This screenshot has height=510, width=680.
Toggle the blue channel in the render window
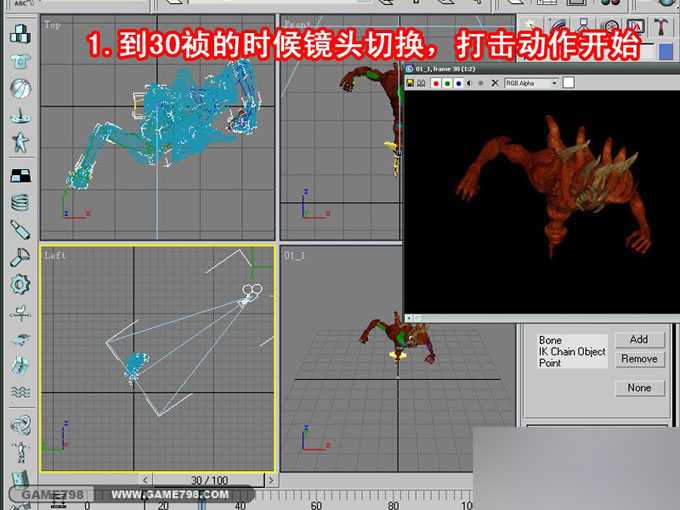[459, 83]
